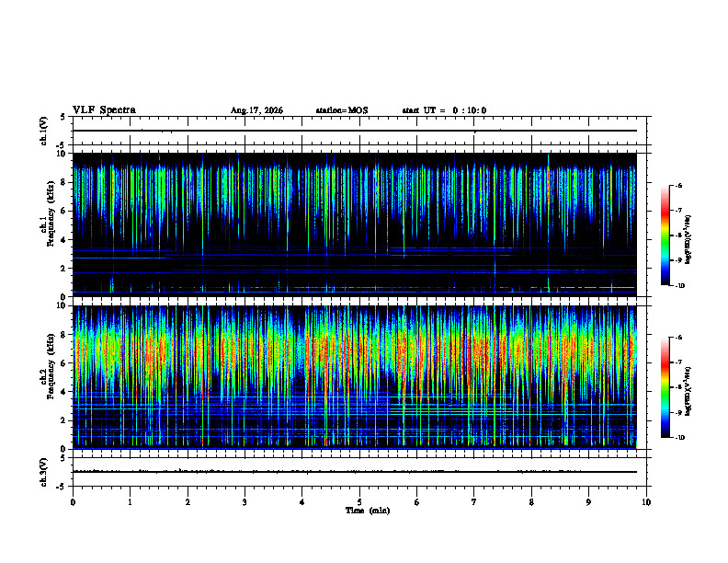Select time axis tick label "9"

[x=588, y=502]
